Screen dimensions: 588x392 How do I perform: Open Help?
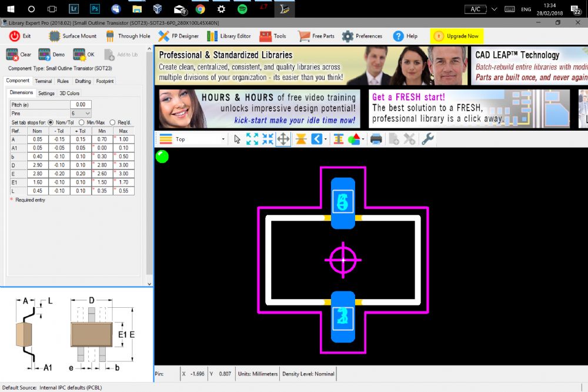pyautogui.click(x=405, y=36)
